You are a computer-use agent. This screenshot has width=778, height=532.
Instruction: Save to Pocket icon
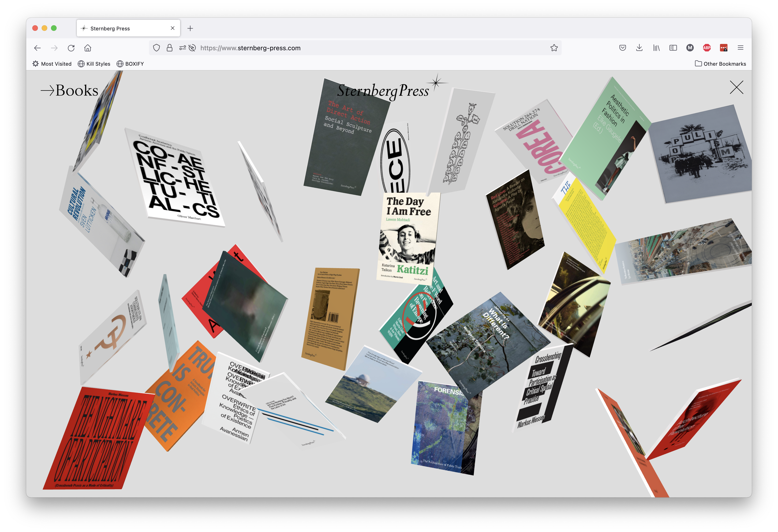pos(623,48)
